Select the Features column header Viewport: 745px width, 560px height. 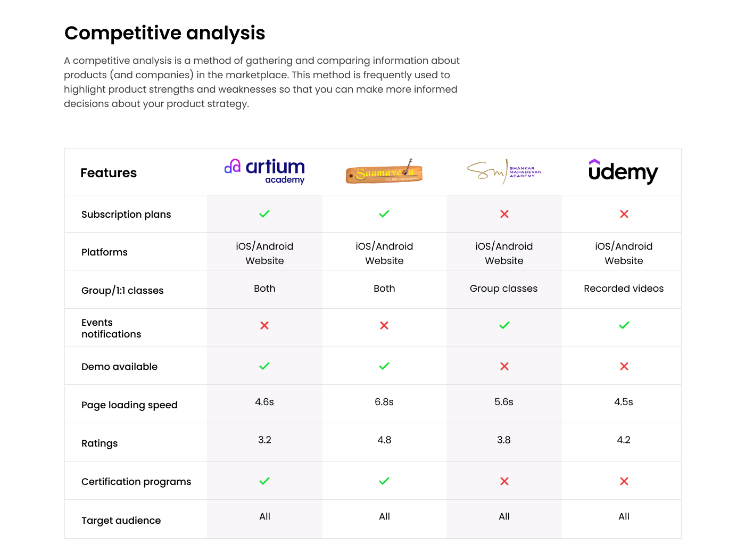click(x=109, y=173)
